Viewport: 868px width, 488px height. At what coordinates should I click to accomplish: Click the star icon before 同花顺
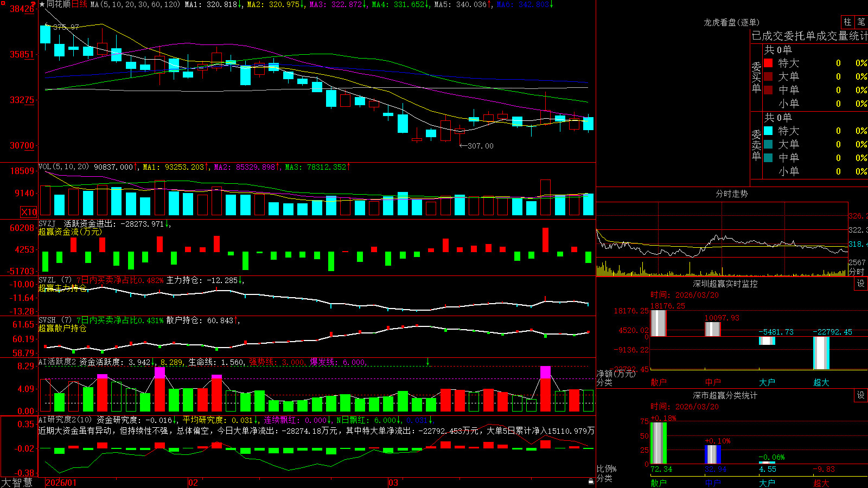(x=42, y=4)
